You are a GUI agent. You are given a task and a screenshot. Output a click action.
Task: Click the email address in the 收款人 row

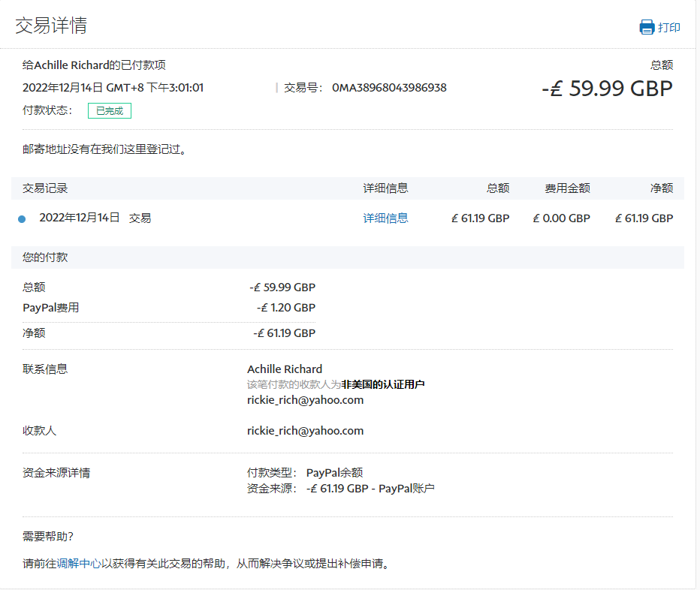pos(305,431)
